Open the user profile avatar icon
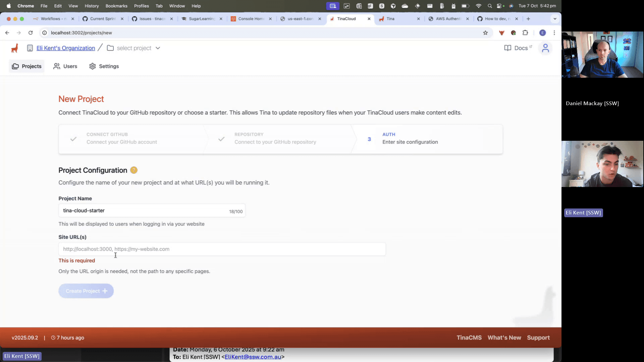Viewport: 644px width, 362px height. pos(545,48)
